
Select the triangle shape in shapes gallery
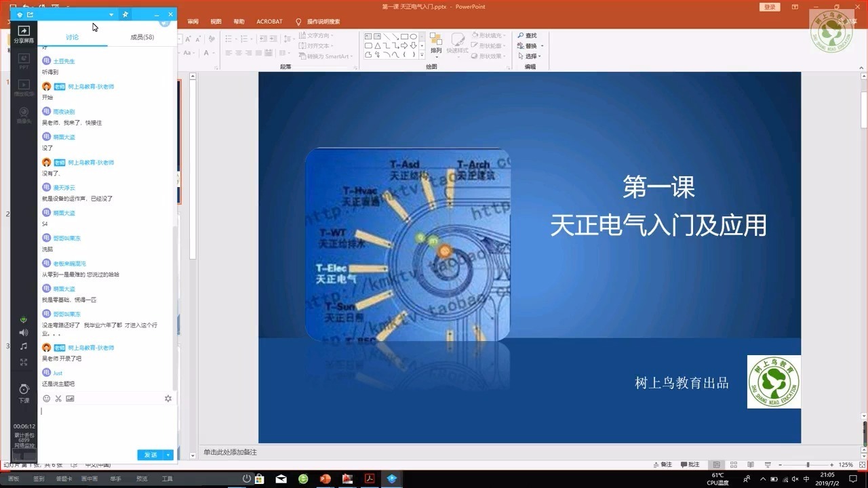(x=377, y=45)
